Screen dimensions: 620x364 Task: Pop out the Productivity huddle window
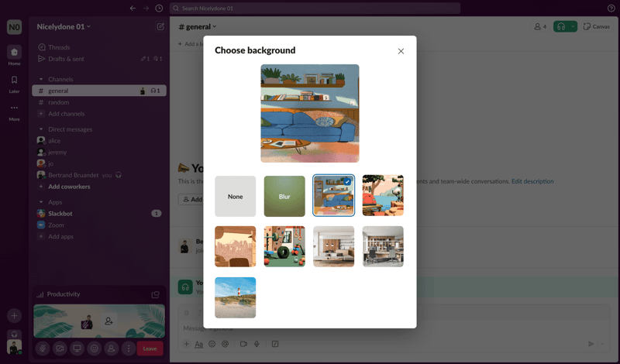point(156,294)
